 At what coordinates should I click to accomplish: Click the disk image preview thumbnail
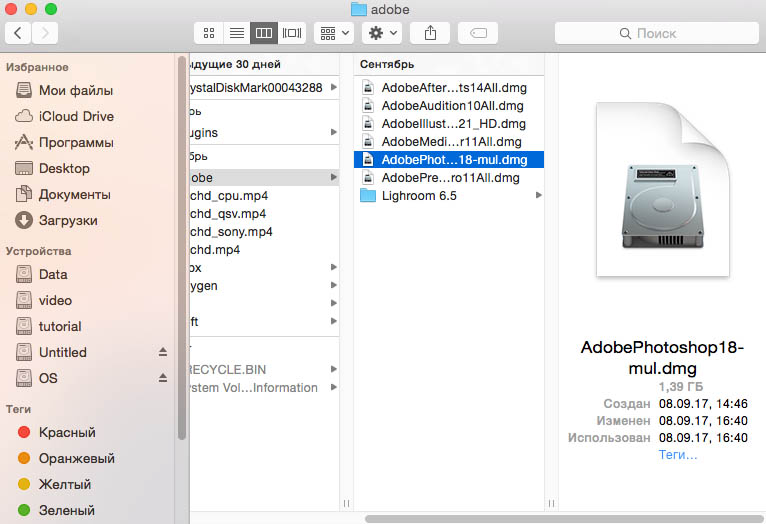click(663, 189)
